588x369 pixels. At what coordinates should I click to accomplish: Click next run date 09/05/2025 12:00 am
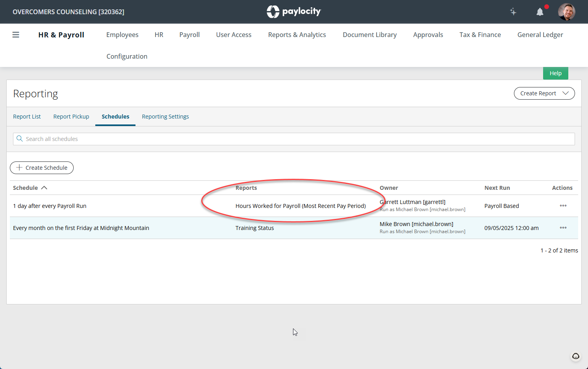pos(512,228)
